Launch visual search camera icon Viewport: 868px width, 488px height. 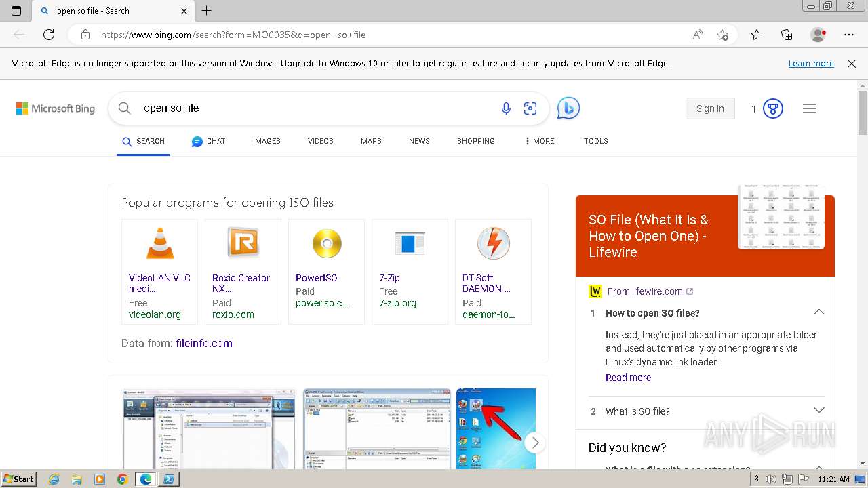[x=530, y=108]
